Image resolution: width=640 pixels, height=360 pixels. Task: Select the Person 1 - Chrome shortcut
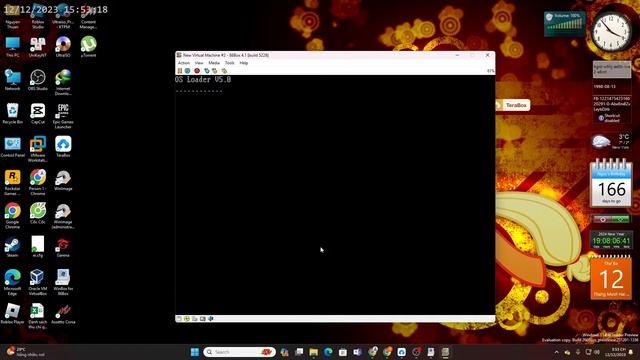point(38,182)
